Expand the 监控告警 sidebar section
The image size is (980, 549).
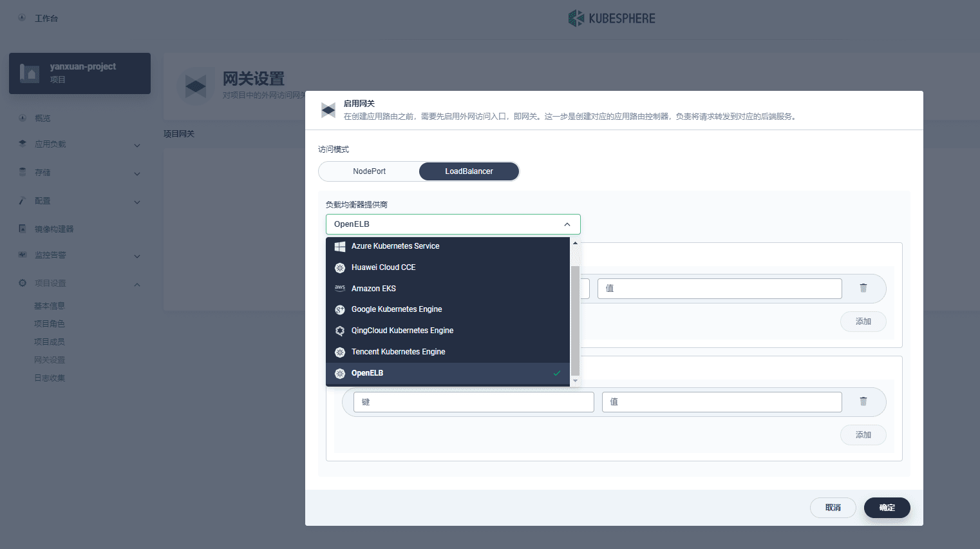137,256
